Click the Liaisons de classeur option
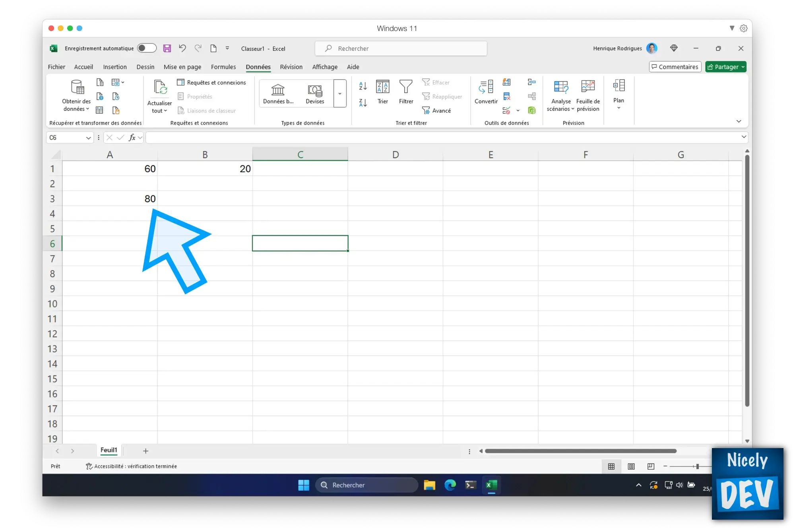 (x=207, y=111)
